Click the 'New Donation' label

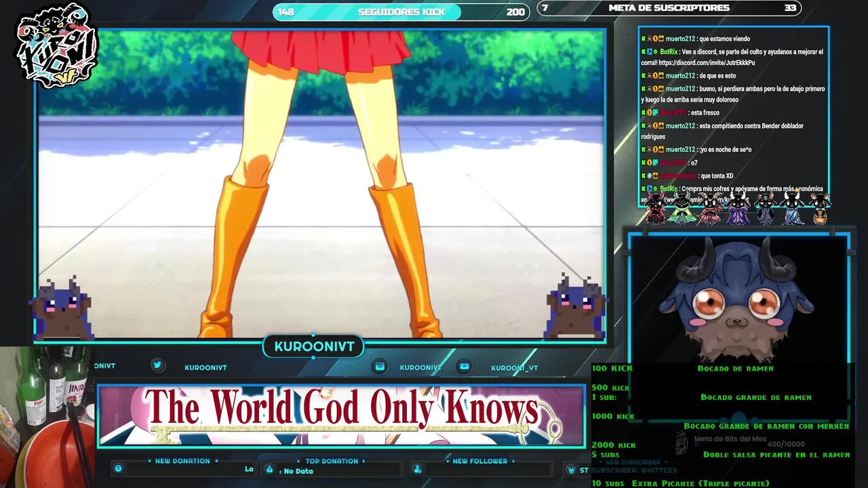182,461
